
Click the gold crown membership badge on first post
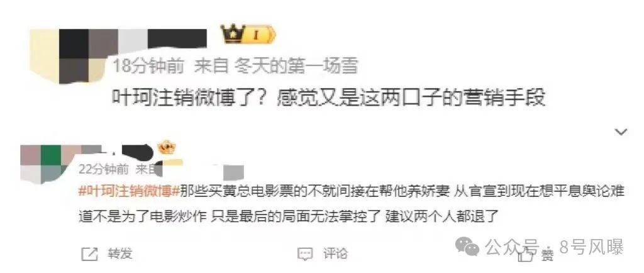(233, 33)
